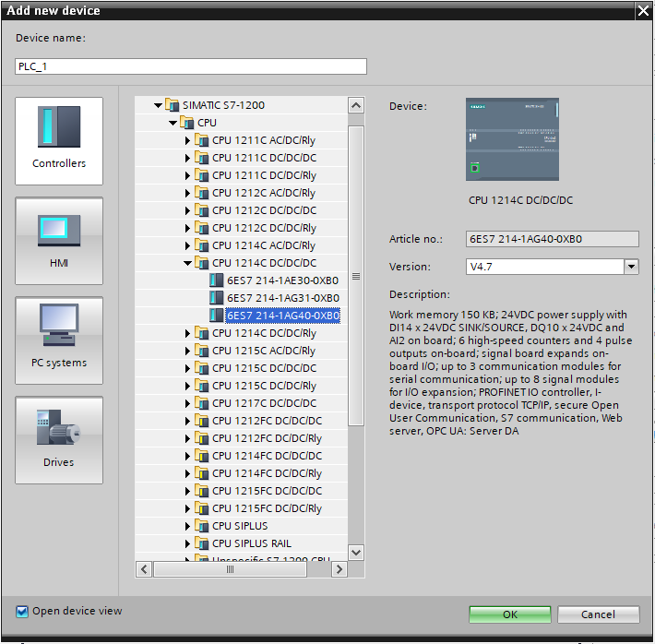Toggle the Open device view checkbox
Image resolution: width=655 pixels, height=644 pixels.
point(22,611)
